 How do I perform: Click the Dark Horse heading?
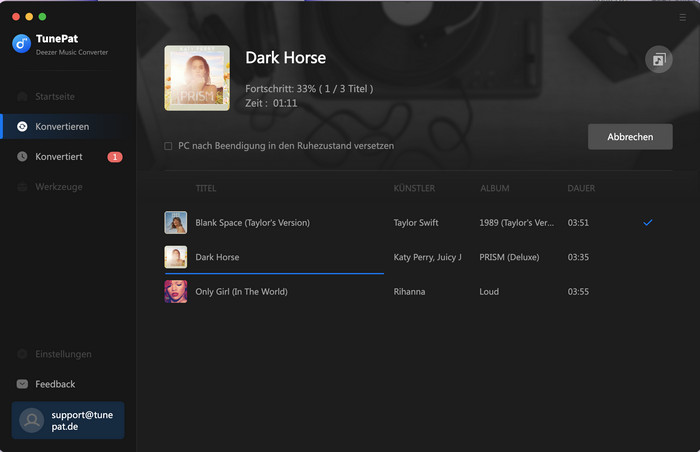(x=285, y=58)
